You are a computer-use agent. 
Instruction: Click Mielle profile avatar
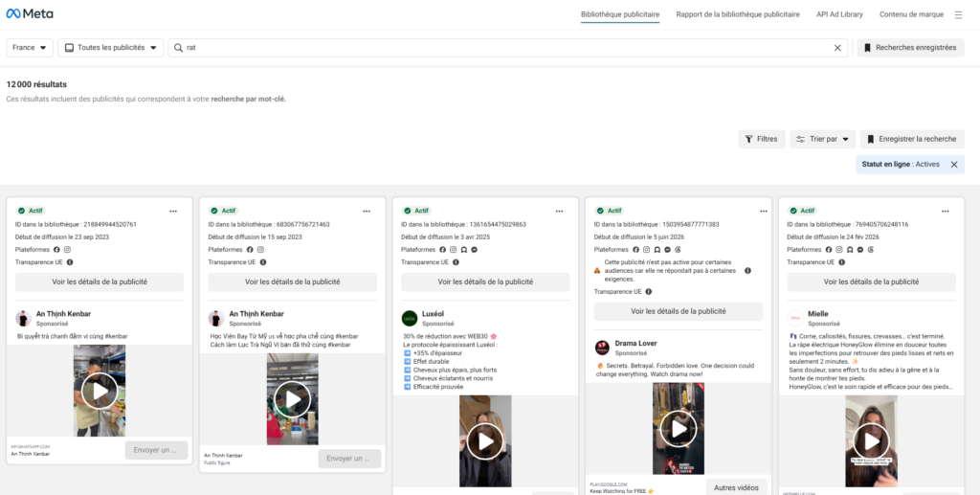click(x=795, y=319)
